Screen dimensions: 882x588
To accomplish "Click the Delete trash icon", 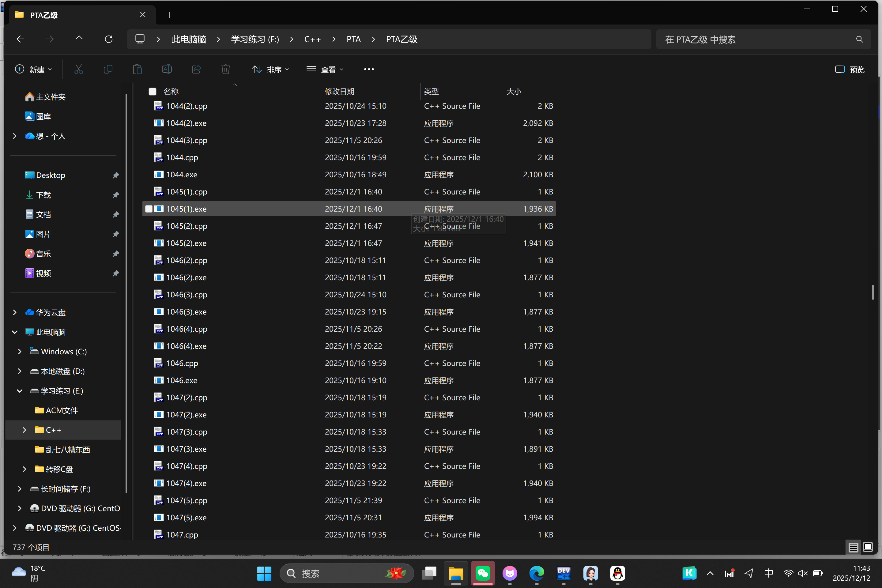I will [x=225, y=70].
